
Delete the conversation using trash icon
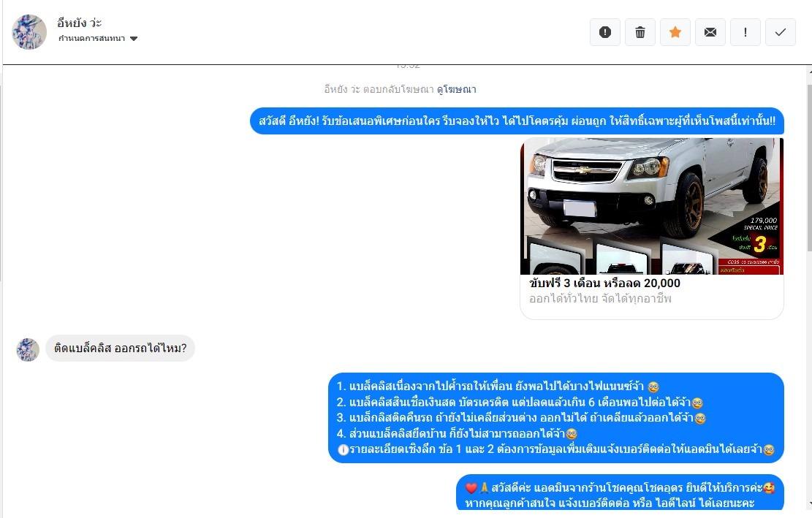pyautogui.click(x=640, y=32)
